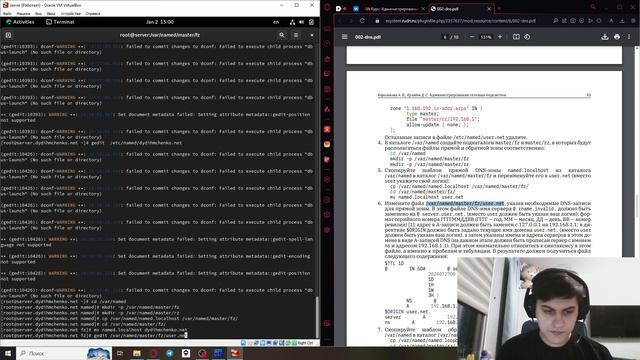Toggle fit-to-page in PDF viewer
The height and width of the screenshot is (360, 640).
point(516,37)
